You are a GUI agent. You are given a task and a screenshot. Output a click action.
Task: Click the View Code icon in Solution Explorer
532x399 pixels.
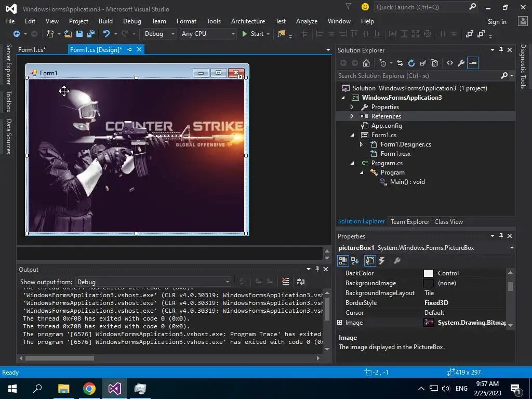pyautogui.click(x=450, y=63)
